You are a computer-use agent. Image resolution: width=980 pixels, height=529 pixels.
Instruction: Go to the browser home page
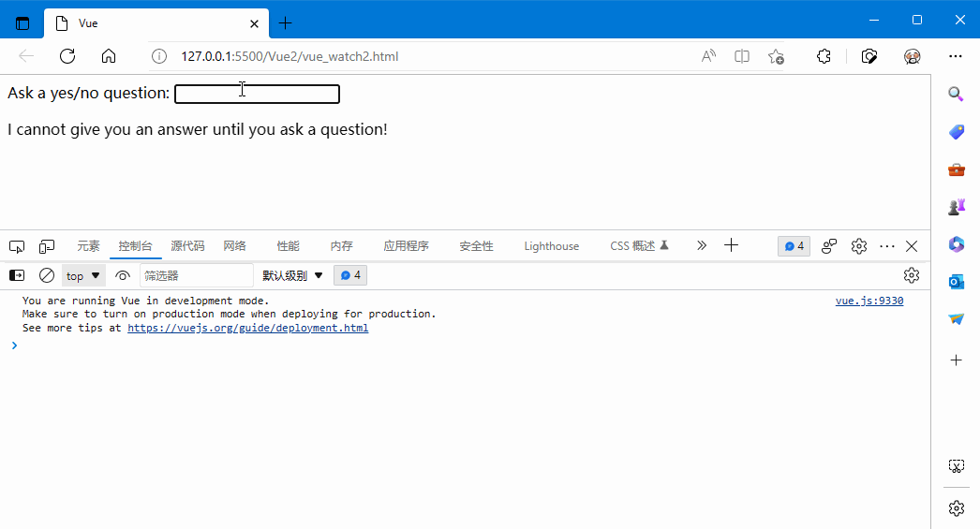pyautogui.click(x=109, y=56)
